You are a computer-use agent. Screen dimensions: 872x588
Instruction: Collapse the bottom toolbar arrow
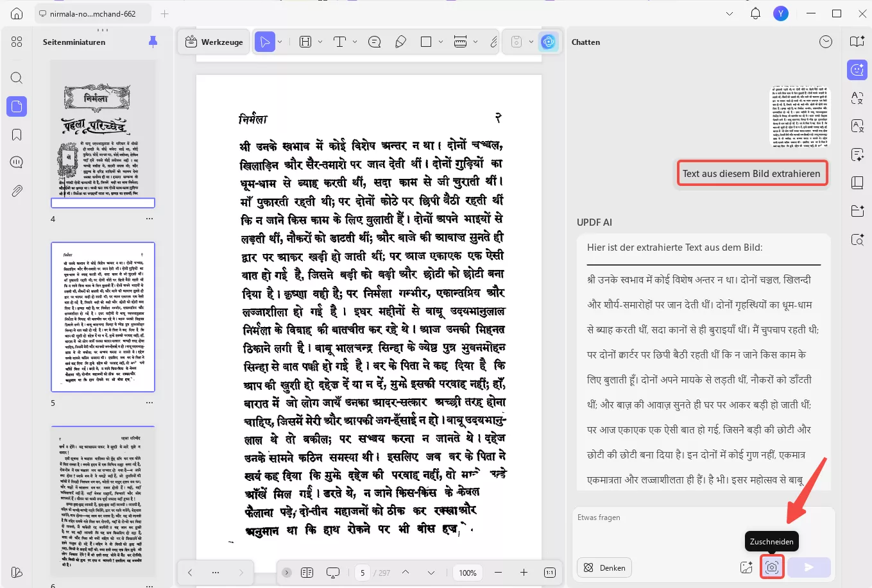tap(287, 573)
